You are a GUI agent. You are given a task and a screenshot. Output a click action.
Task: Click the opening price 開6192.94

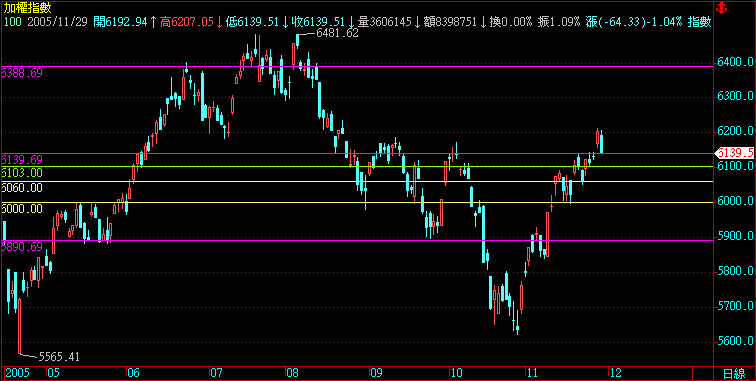[x=120, y=22]
